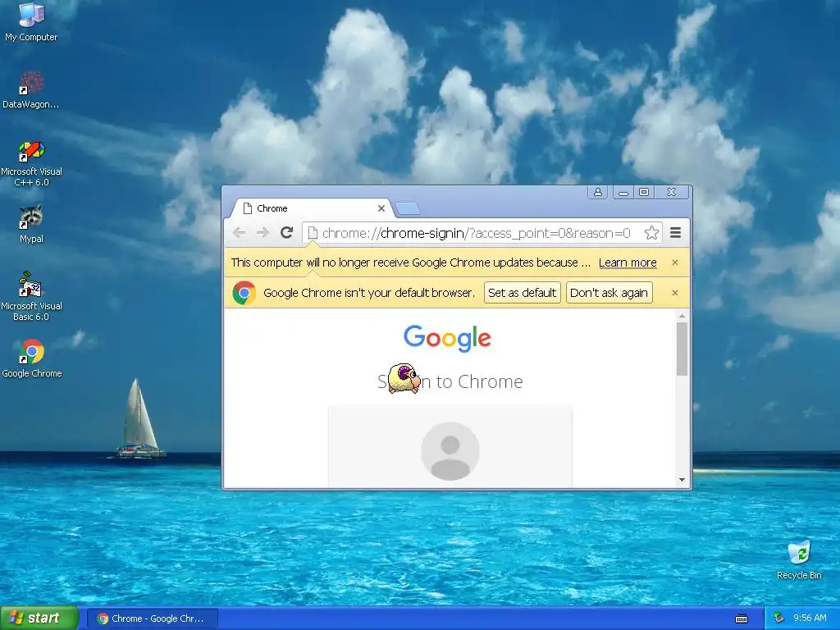Click the Chrome forward arrow
This screenshot has height=630, width=840.
pyautogui.click(x=262, y=232)
